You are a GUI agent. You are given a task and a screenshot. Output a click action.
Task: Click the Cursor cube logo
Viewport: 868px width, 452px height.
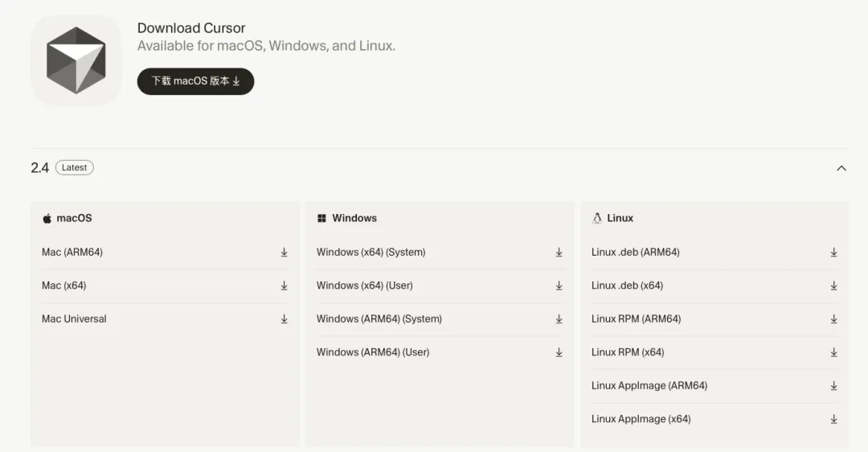pos(76,60)
